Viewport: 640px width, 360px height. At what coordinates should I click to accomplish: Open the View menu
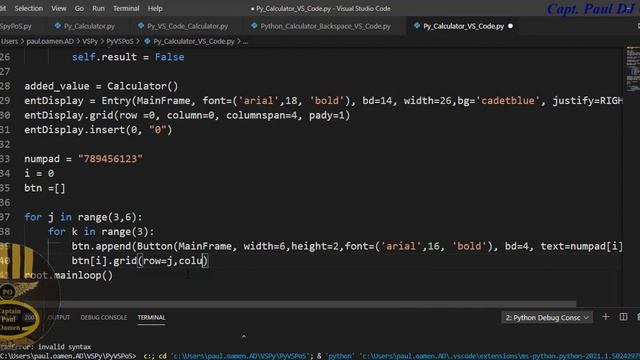point(59,8)
